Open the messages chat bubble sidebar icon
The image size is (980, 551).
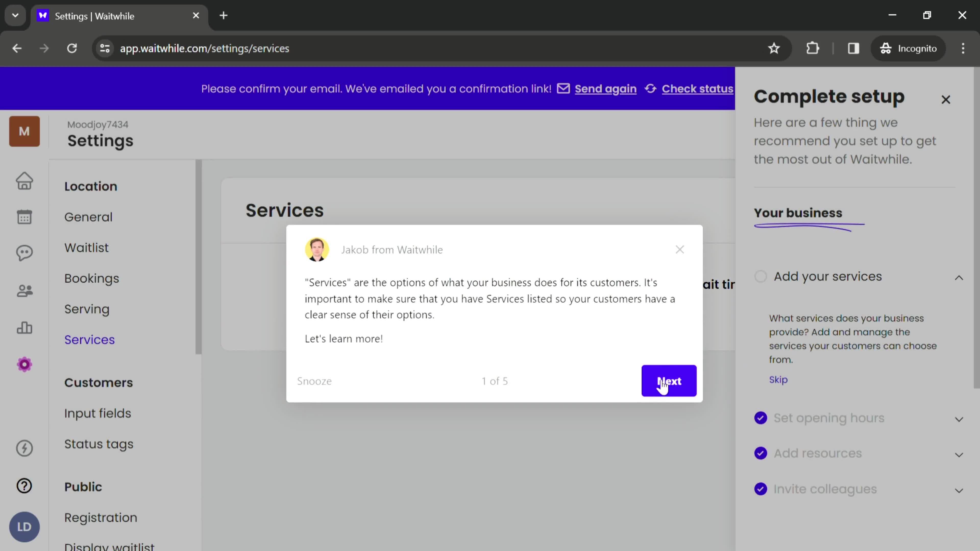24,253
